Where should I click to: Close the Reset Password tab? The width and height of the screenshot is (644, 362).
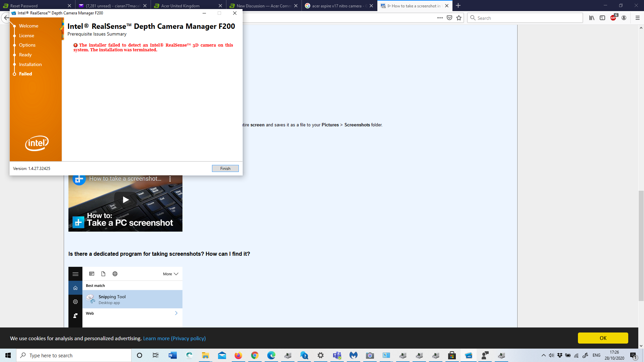pos(69,6)
